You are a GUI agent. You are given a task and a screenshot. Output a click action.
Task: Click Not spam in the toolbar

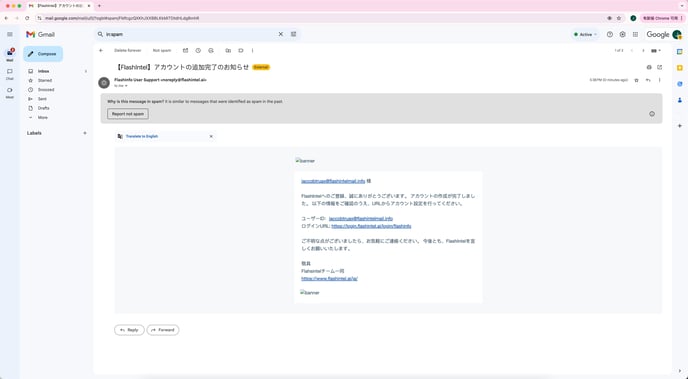(162, 50)
